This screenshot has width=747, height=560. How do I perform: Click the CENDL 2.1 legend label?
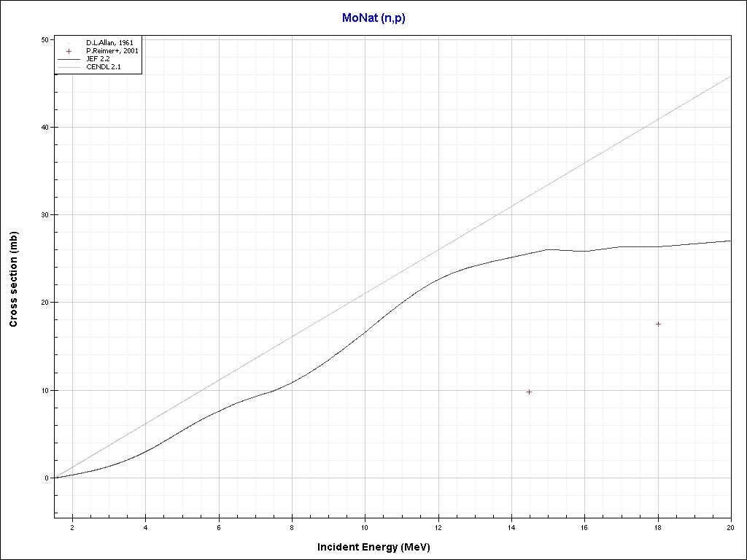(102, 67)
